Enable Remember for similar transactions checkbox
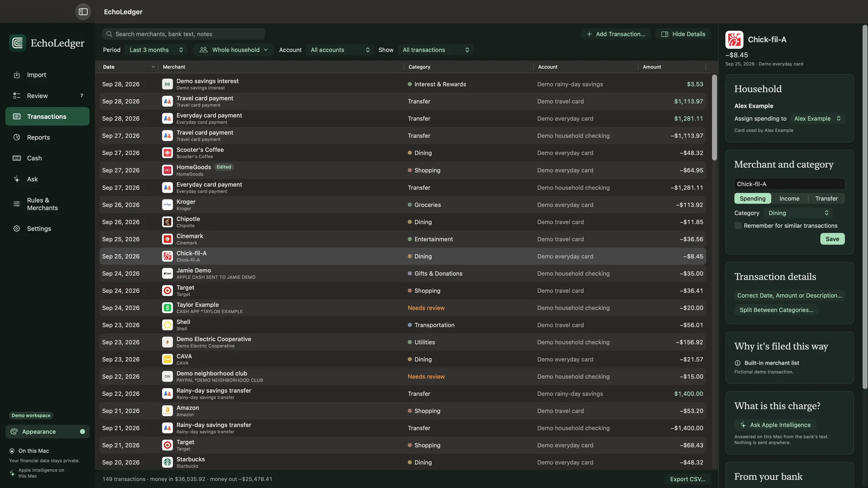Viewport: 868px width, 488px height. [738, 226]
